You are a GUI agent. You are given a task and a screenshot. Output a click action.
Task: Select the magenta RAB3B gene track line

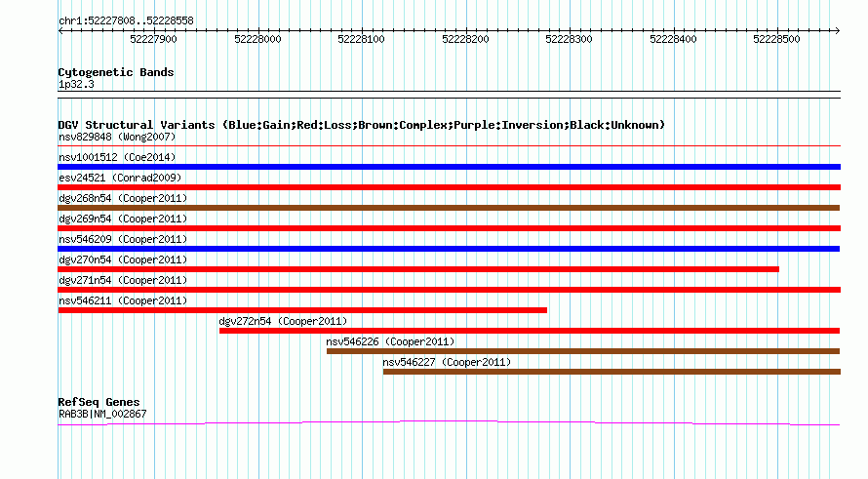tap(449, 423)
